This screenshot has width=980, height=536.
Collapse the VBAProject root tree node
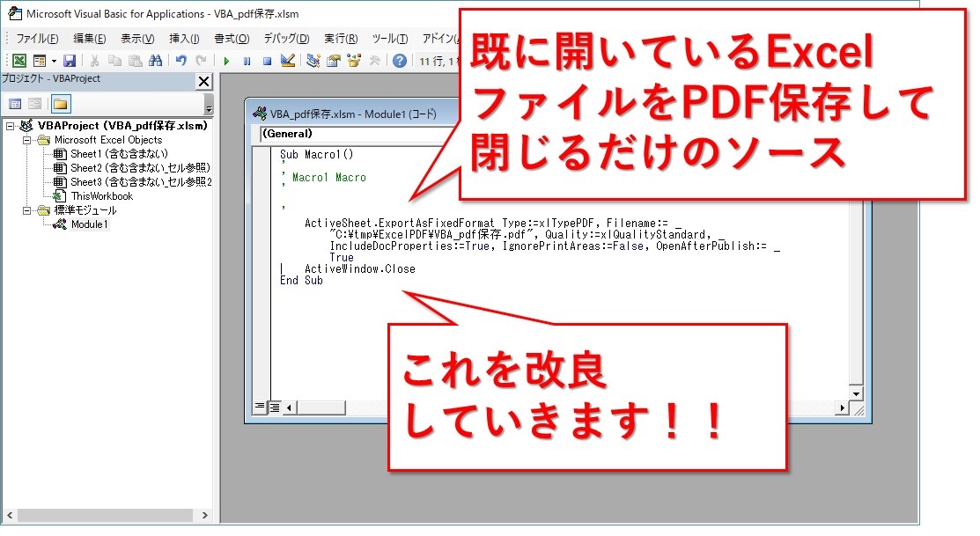tap(10, 126)
